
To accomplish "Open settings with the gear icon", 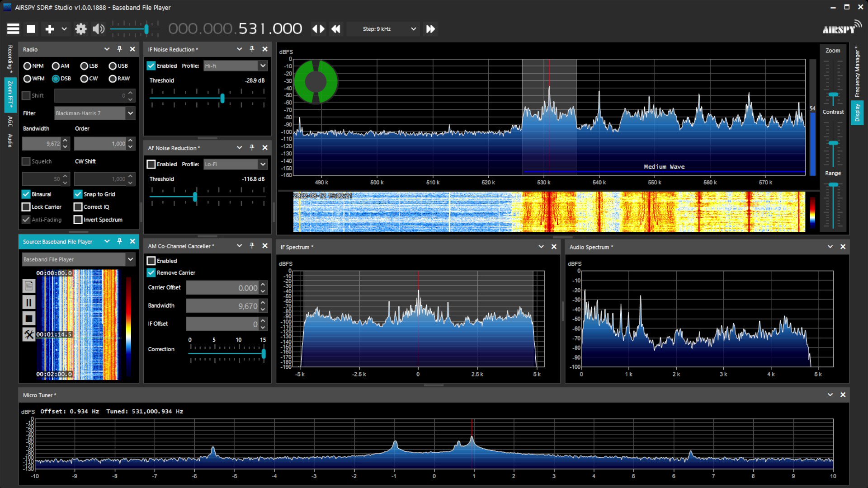I will coord(80,29).
